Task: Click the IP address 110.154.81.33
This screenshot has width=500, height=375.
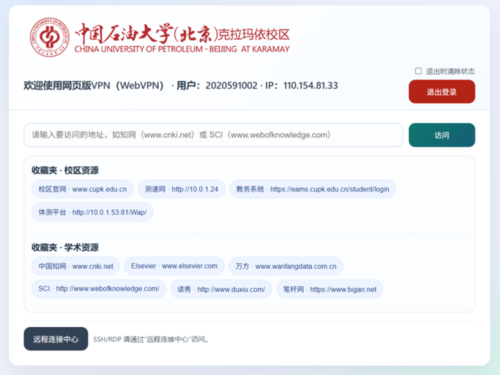Action: (310, 86)
